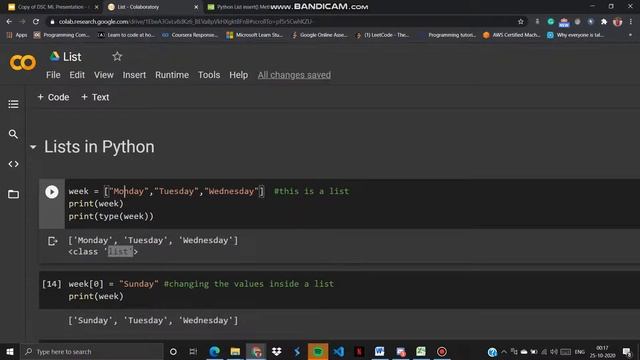Image resolution: width=640 pixels, height=360 pixels.
Task: Open the Edit menu
Action: (x=77, y=75)
